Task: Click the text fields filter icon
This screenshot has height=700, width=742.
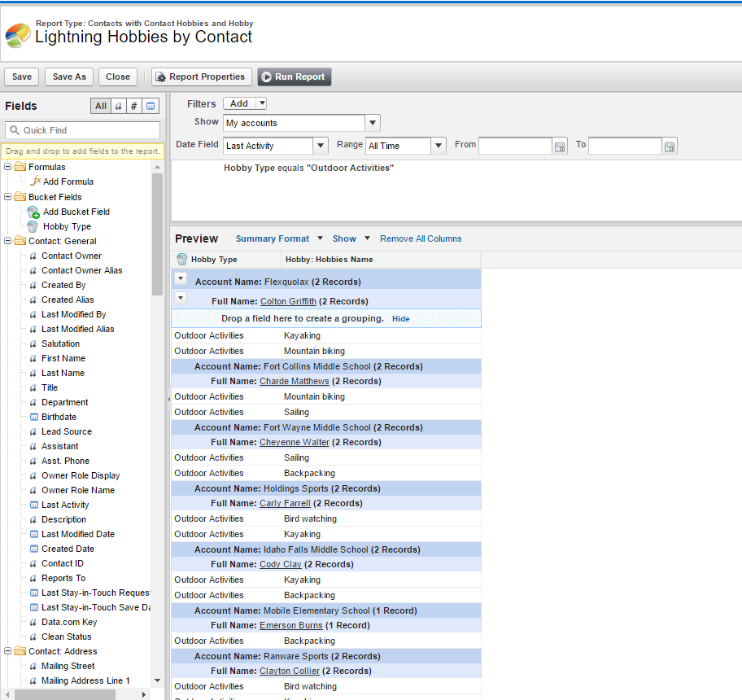Action: tap(119, 106)
